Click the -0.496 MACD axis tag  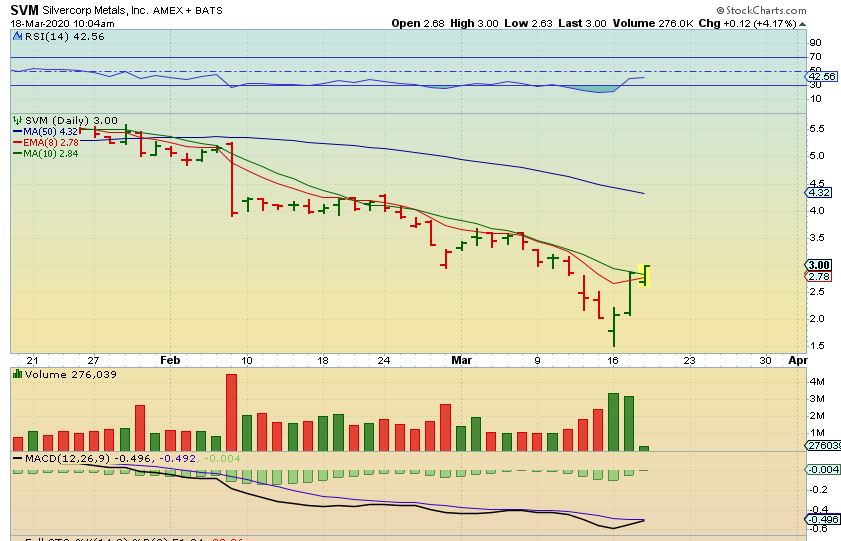click(823, 520)
